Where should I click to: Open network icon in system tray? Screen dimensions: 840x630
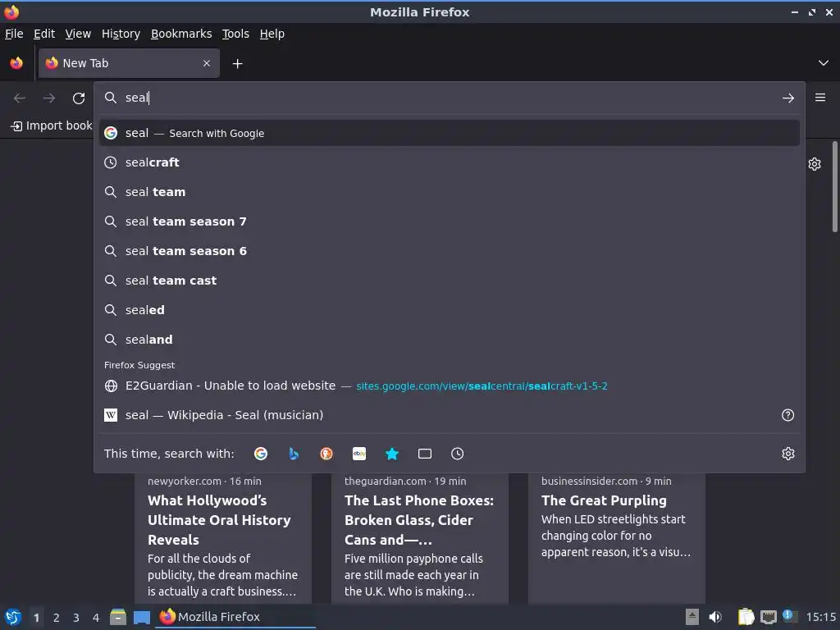(768, 617)
